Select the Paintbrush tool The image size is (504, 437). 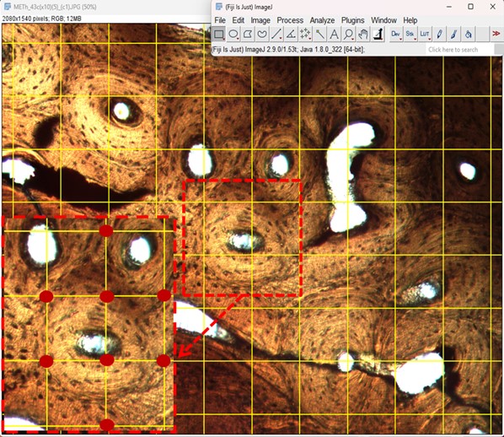(x=453, y=34)
